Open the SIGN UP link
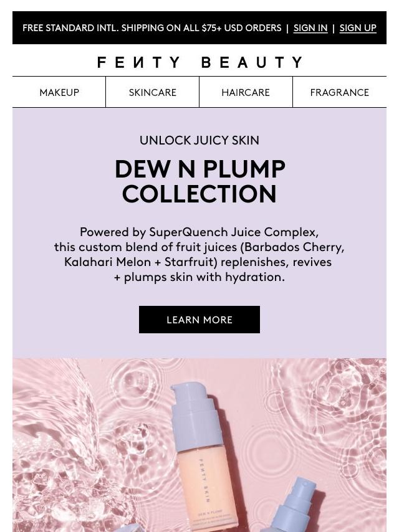Screen dimensions: 399x532 coord(358,28)
